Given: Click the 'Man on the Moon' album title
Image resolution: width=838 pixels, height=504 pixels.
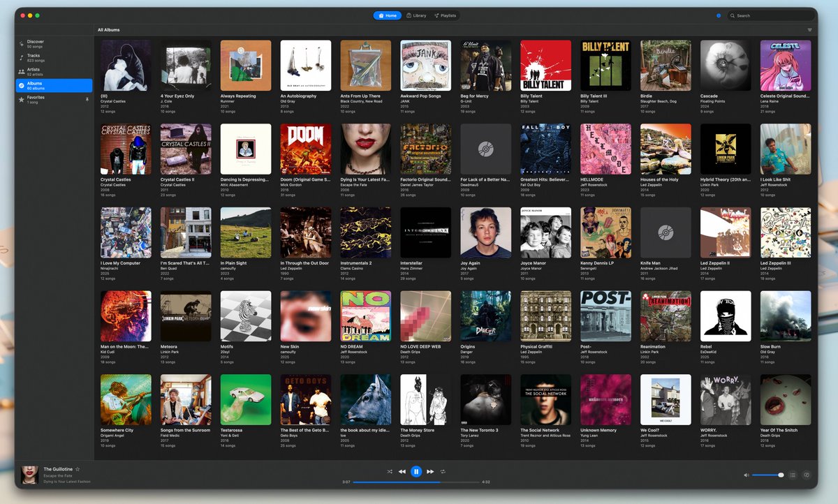Looking at the screenshot, I should pos(124,347).
